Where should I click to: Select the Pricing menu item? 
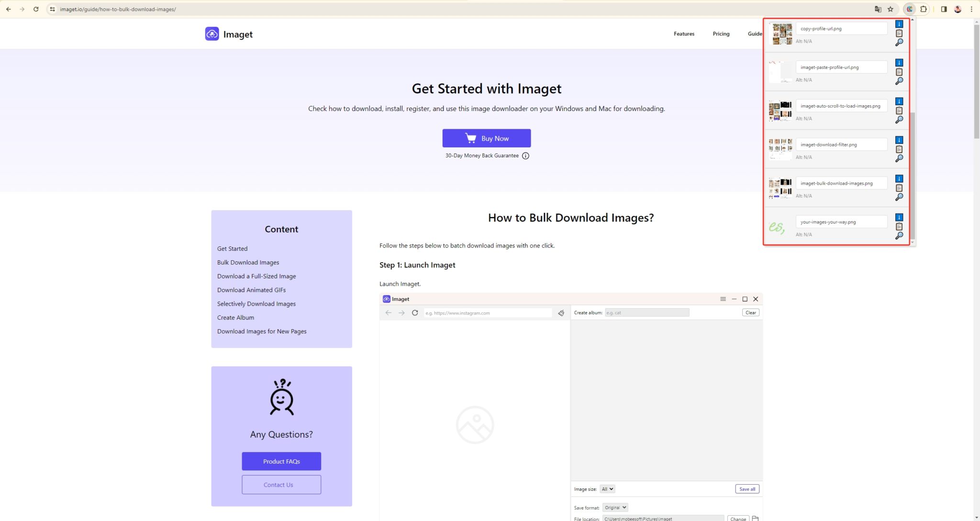[x=721, y=33]
